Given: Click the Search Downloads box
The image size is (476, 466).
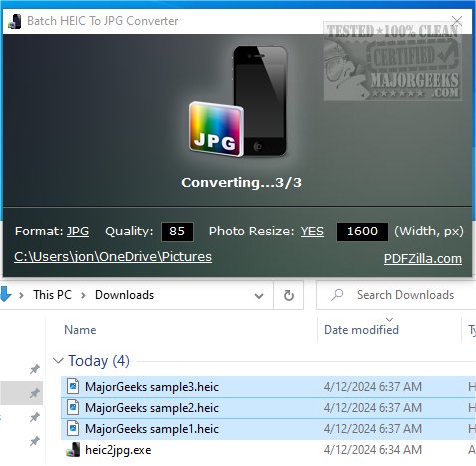Looking at the screenshot, I should [396, 295].
